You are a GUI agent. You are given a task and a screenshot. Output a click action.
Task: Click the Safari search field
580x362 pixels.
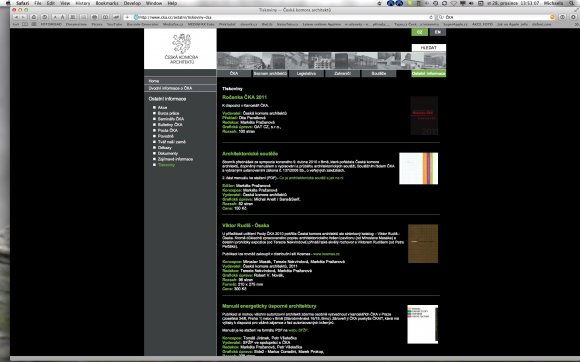pyautogui.click(x=496, y=17)
